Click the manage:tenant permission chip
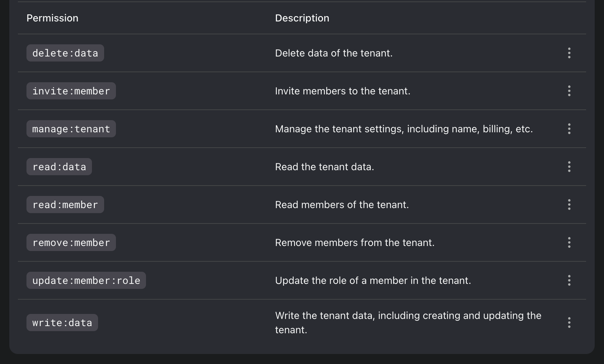The image size is (604, 364). (x=71, y=129)
